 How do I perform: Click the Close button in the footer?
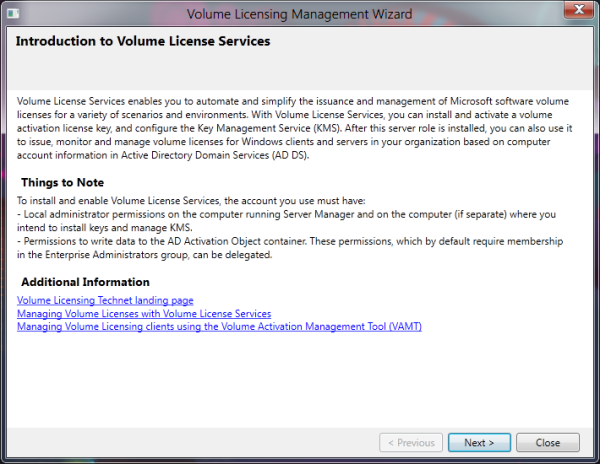click(x=548, y=443)
